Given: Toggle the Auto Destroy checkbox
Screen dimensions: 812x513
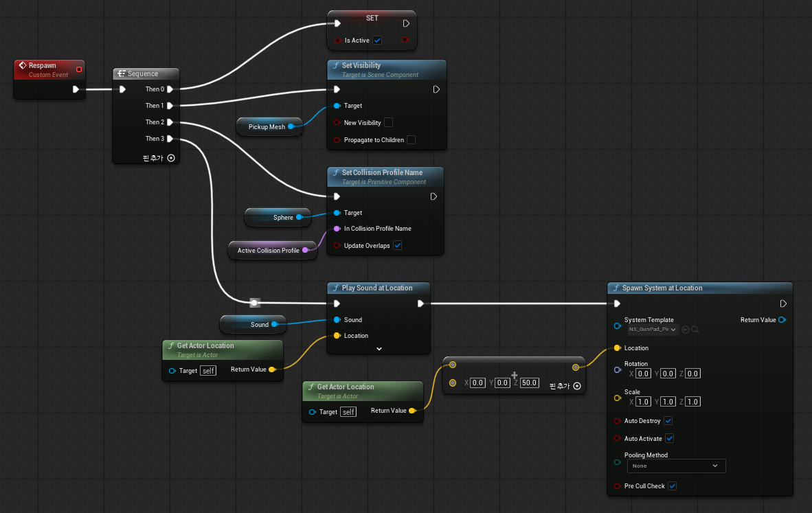Looking at the screenshot, I should tap(668, 421).
